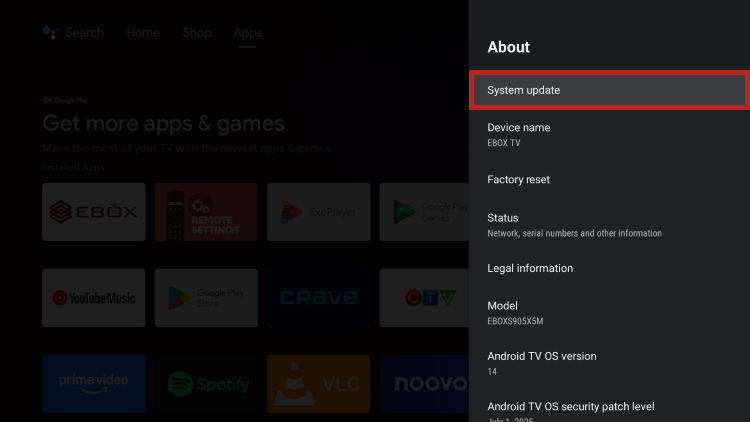Switch to the Home tab

coord(143,33)
